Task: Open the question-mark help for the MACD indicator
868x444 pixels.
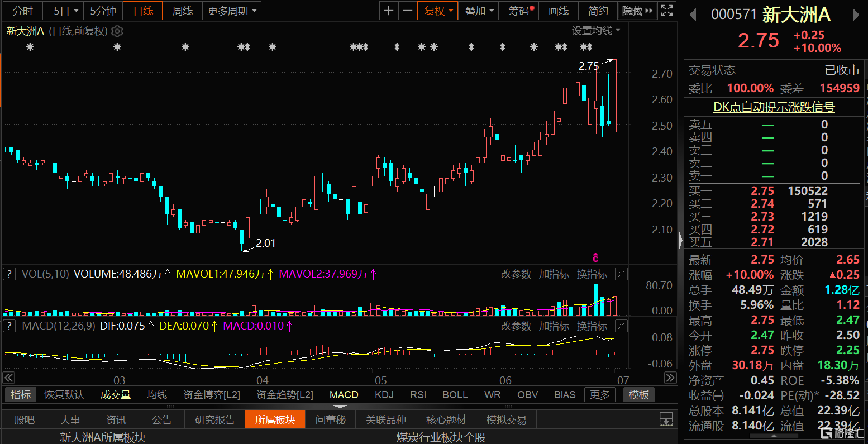Action: coord(9,326)
